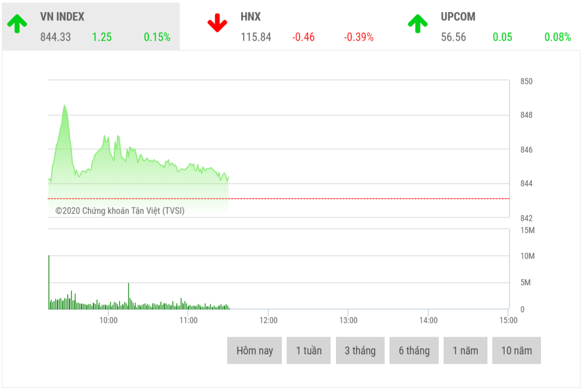Click the volume spike after 10:00
Screen dimensions: 583x392
129,295
